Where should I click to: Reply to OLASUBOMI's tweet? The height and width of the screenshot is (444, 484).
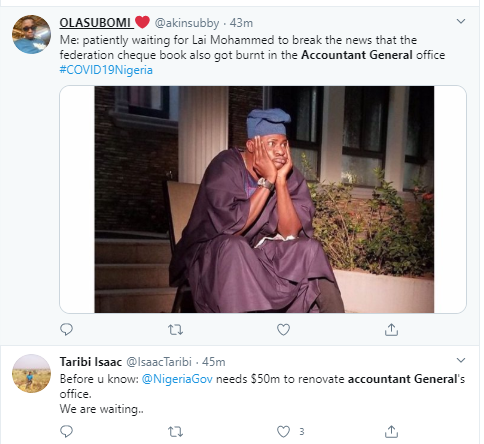66,330
